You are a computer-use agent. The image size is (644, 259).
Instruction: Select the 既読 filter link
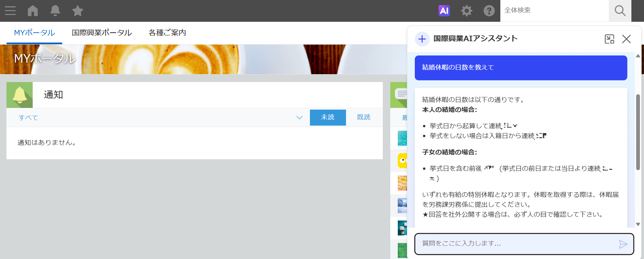(364, 117)
